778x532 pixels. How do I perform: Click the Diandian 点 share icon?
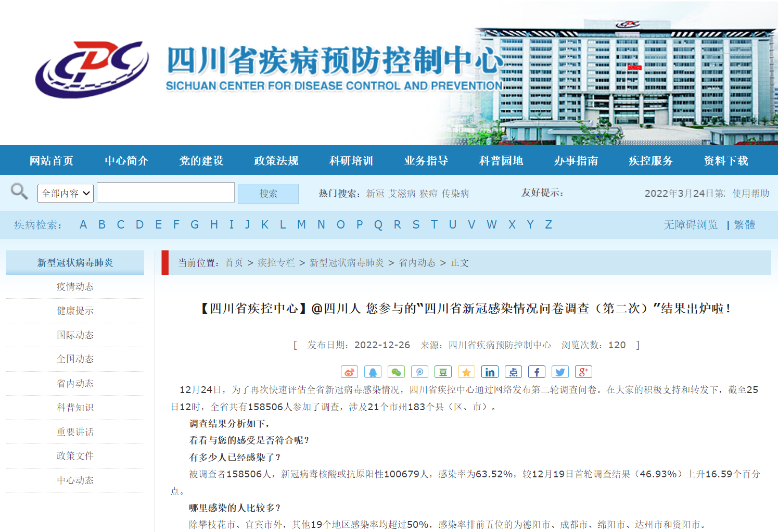tap(513, 372)
